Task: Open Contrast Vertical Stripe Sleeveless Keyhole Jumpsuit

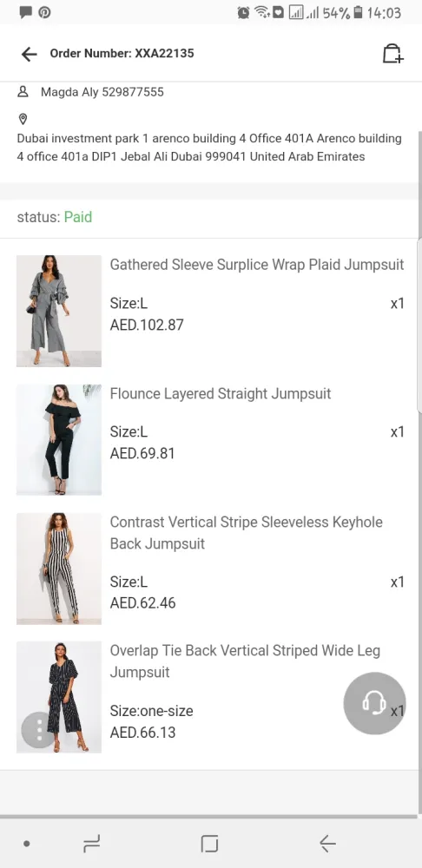Action: point(247,533)
